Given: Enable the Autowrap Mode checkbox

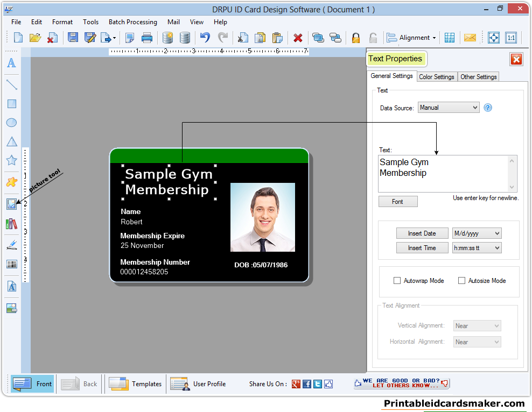Looking at the screenshot, I should tap(397, 281).
